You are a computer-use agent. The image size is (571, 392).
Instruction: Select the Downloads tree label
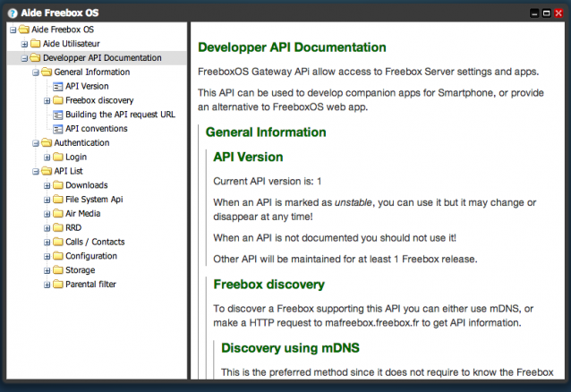coord(87,185)
